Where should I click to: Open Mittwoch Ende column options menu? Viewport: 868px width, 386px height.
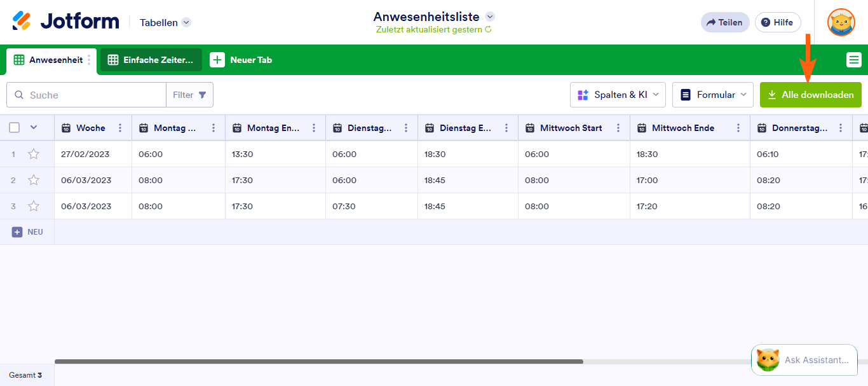[738, 128]
